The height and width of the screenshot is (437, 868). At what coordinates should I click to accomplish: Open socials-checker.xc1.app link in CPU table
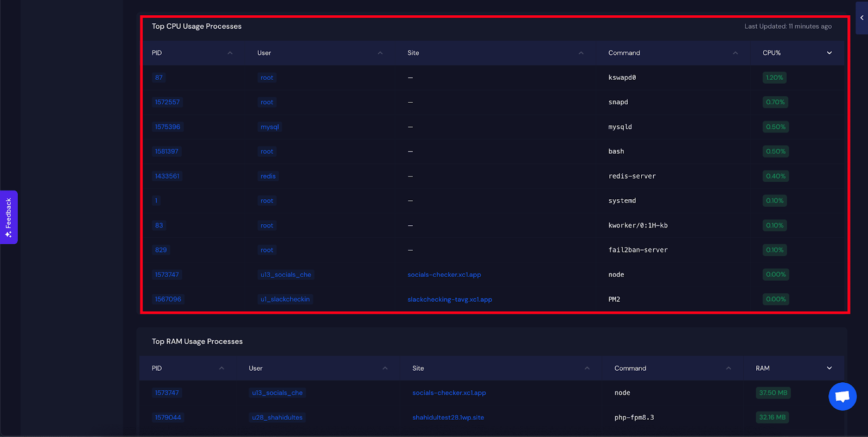444,275
